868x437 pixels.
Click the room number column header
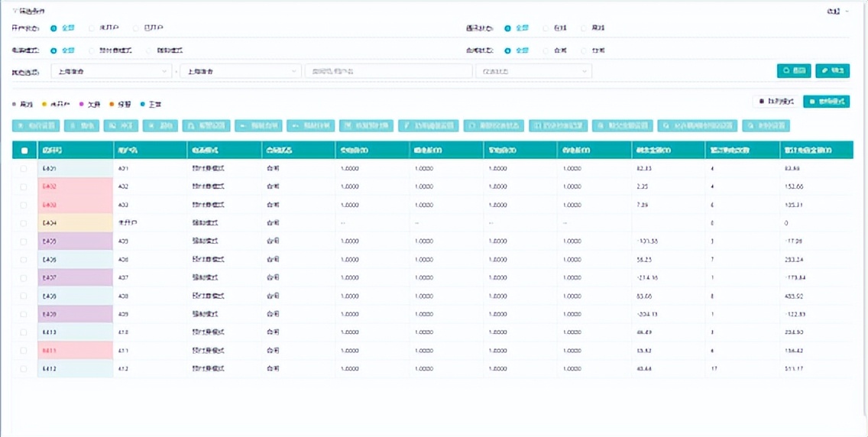click(x=74, y=151)
